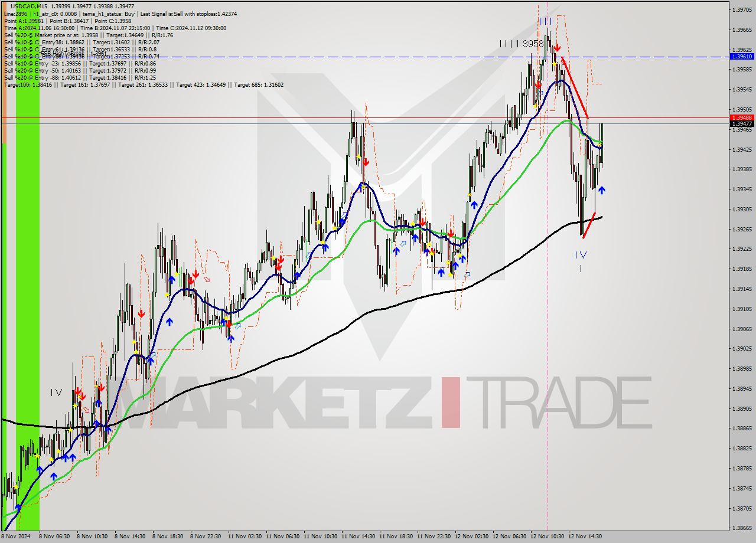Click the '8 Nov 2024' time axis label
Viewport: 756px width, 543px height.
pos(16,537)
